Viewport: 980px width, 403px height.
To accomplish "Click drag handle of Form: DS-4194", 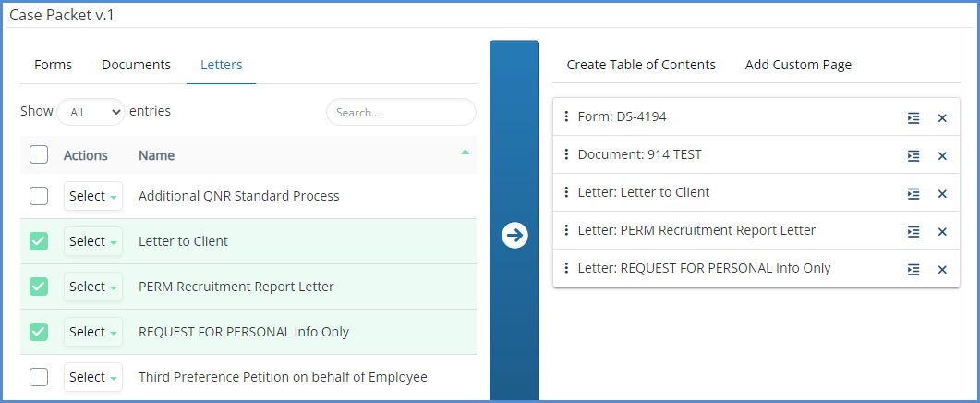I will pos(566,116).
